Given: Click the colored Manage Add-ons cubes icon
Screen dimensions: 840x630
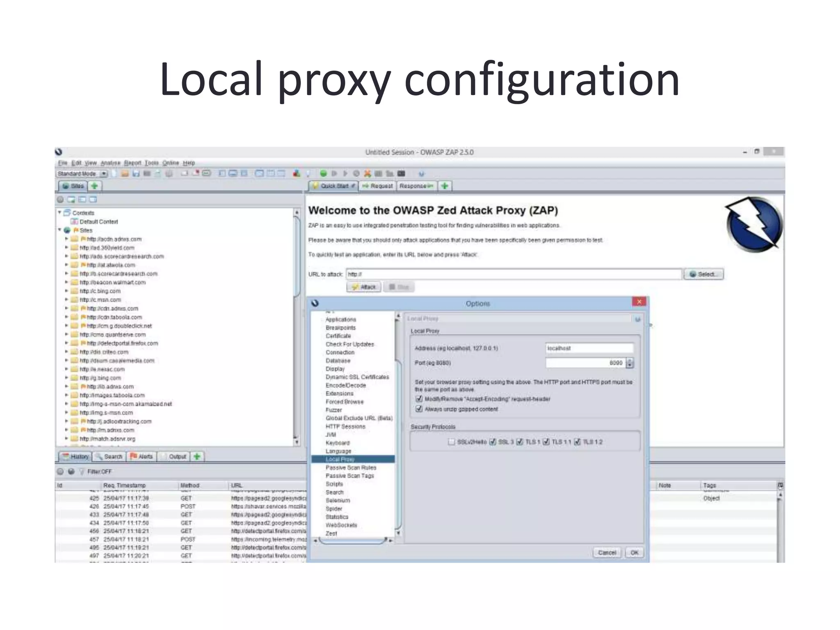Looking at the screenshot, I should point(297,173).
